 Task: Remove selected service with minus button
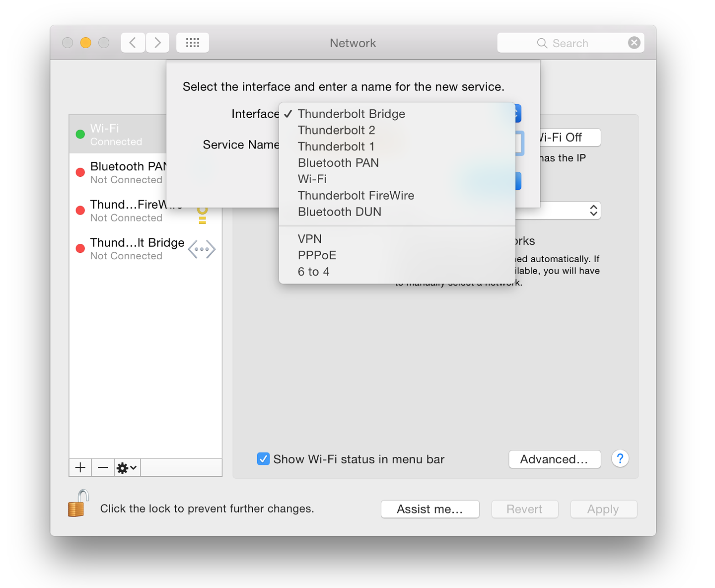tap(103, 467)
